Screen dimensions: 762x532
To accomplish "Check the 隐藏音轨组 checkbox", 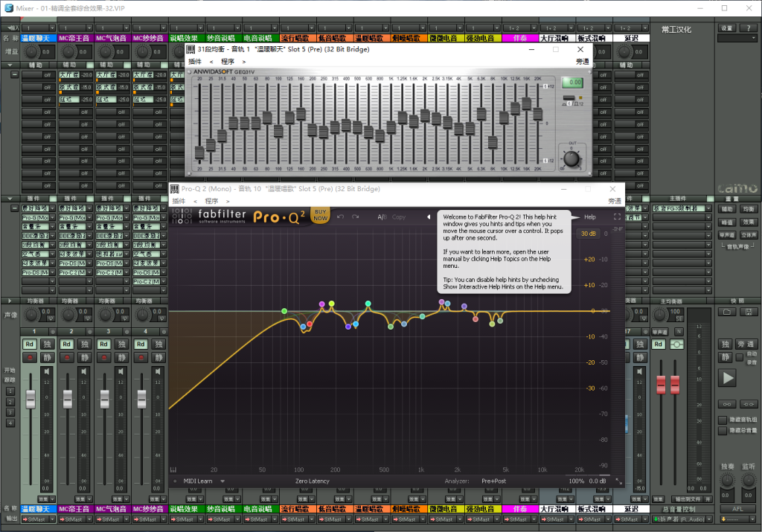I will [x=723, y=420].
